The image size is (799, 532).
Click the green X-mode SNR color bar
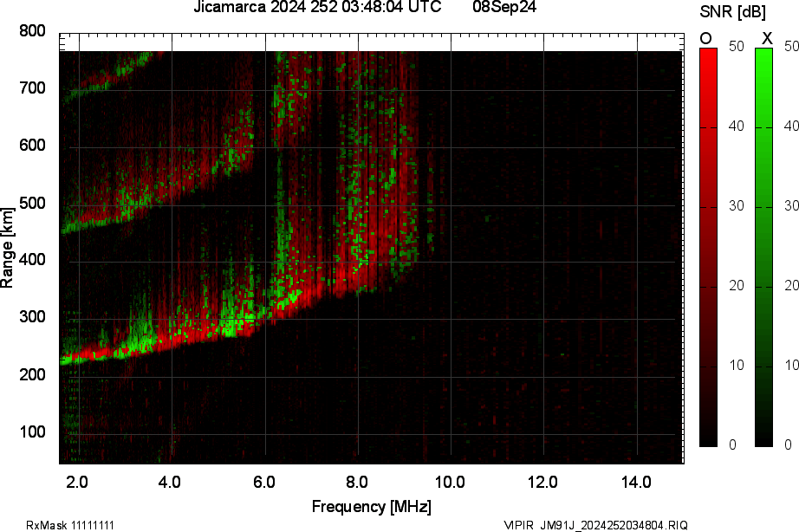point(763,247)
